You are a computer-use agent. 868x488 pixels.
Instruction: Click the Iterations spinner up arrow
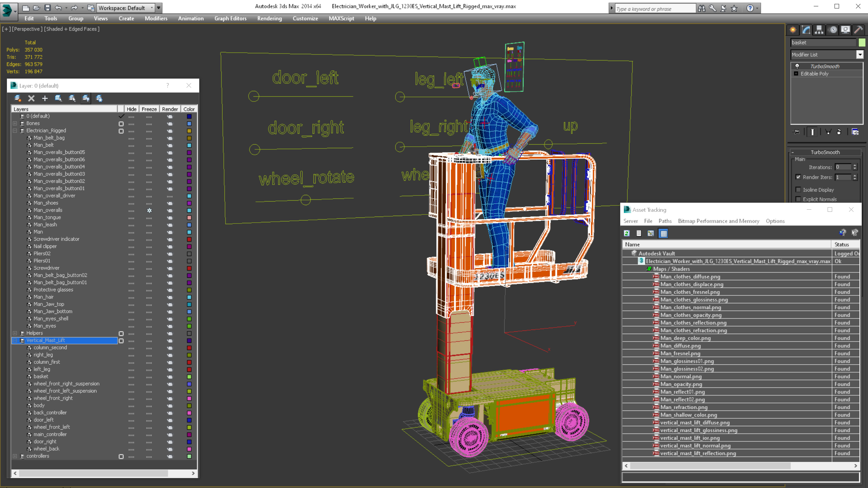(855, 165)
